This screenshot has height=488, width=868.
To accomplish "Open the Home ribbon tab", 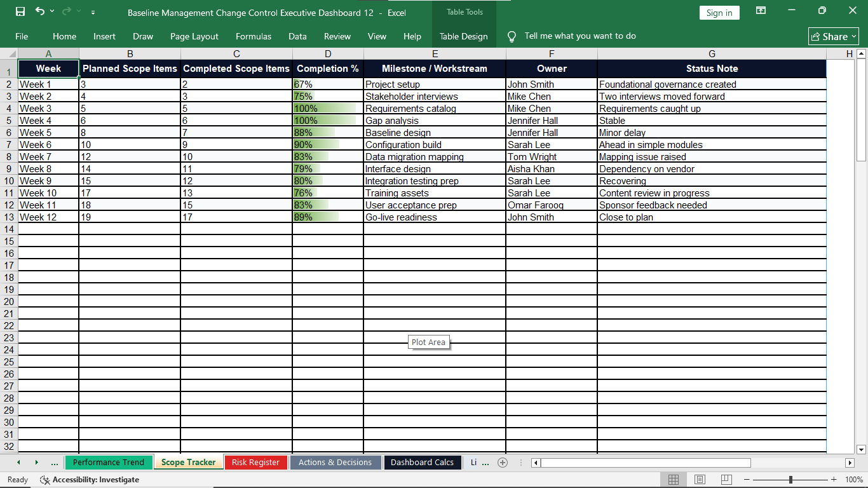I will tap(64, 36).
